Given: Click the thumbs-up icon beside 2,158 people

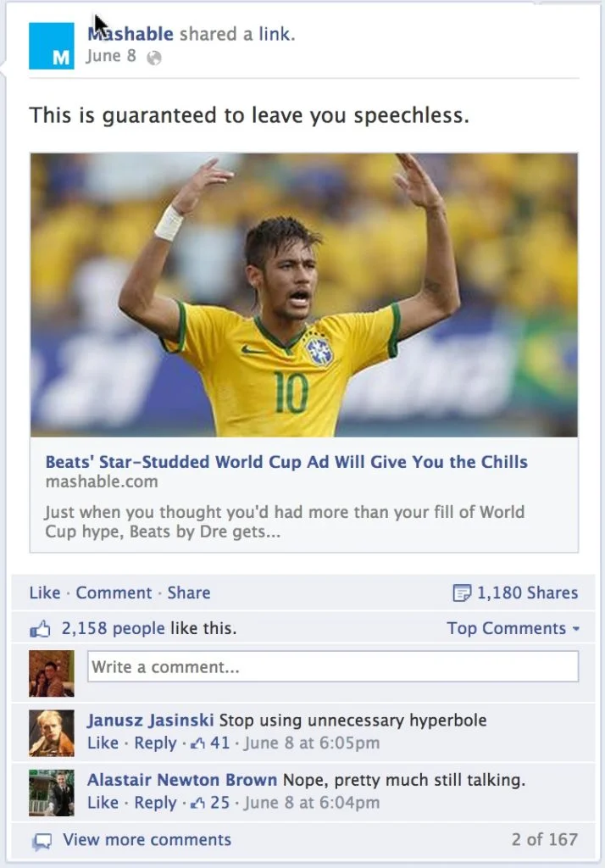Looking at the screenshot, I should tap(40, 628).
